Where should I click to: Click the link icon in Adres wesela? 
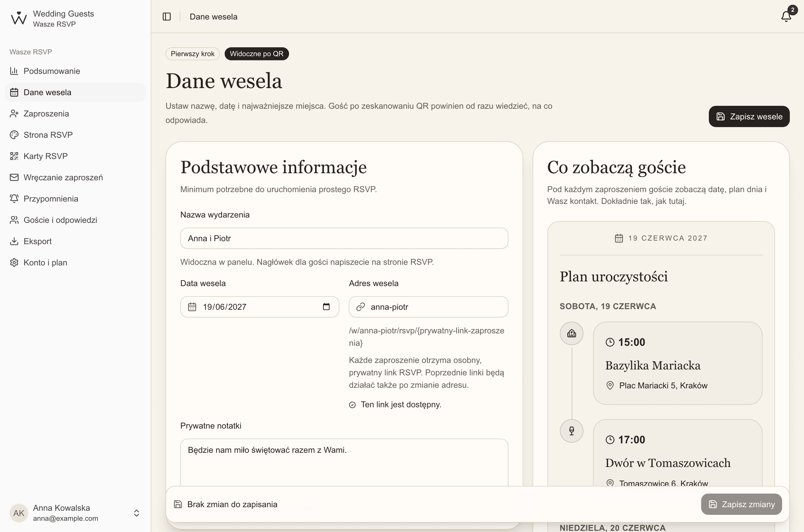(360, 307)
